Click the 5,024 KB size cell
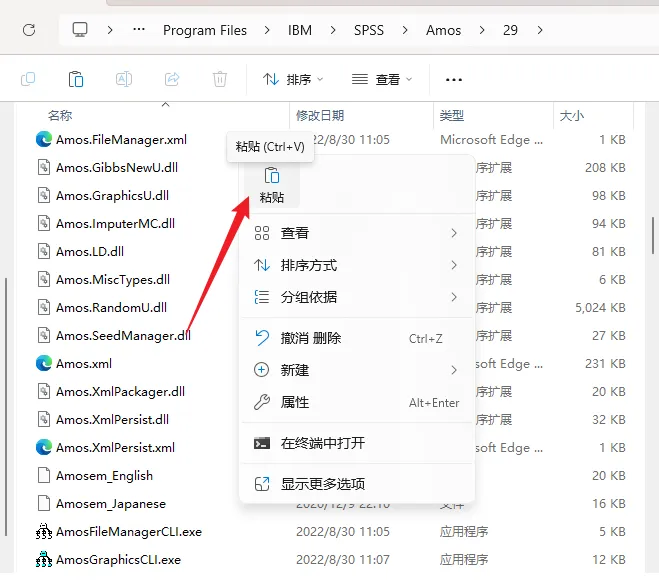Screen dimensions: 659x588 pyautogui.click(x=600, y=308)
